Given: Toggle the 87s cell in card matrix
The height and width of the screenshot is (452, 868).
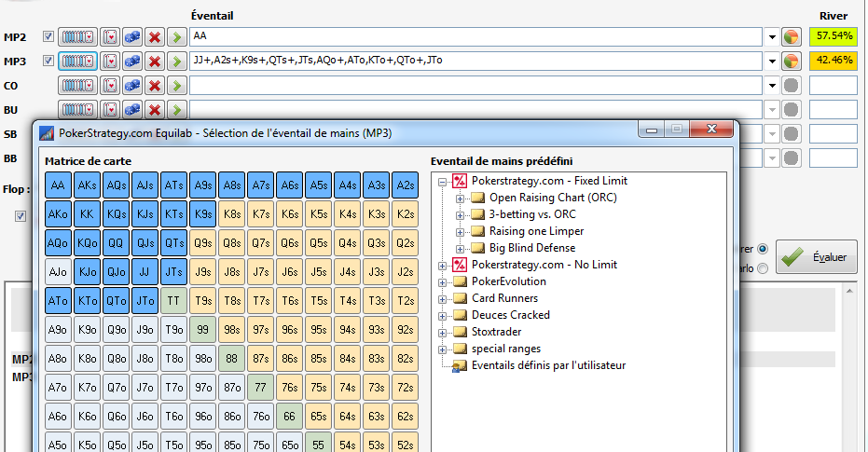Looking at the screenshot, I should click(260, 358).
